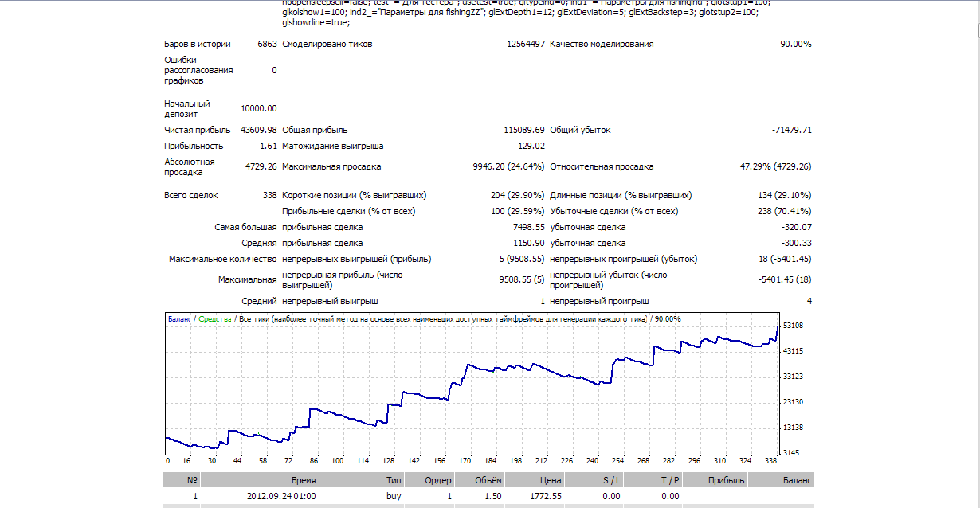This screenshot has width=980, height=508.
Task: Click 'Прибыльные сделки (% от всех)' label
Action: [x=349, y=211]
